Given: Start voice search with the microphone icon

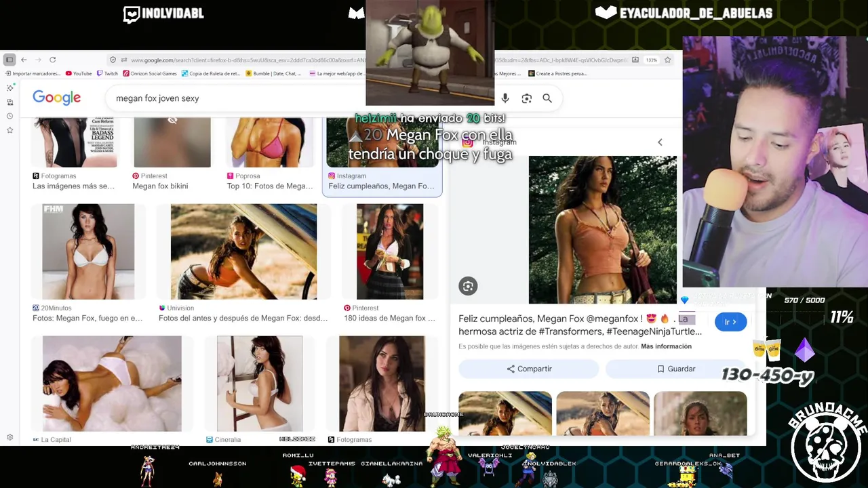Looking at the screenshot, I should click(505, 98).
